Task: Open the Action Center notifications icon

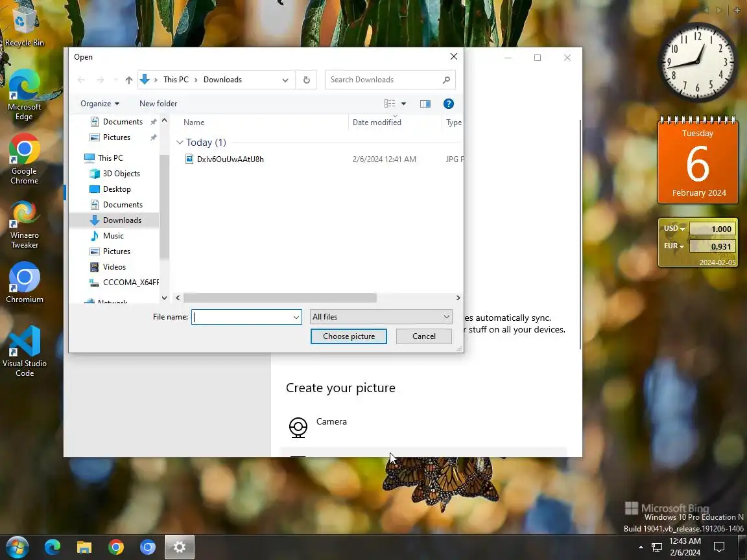Action: point(719,547)
